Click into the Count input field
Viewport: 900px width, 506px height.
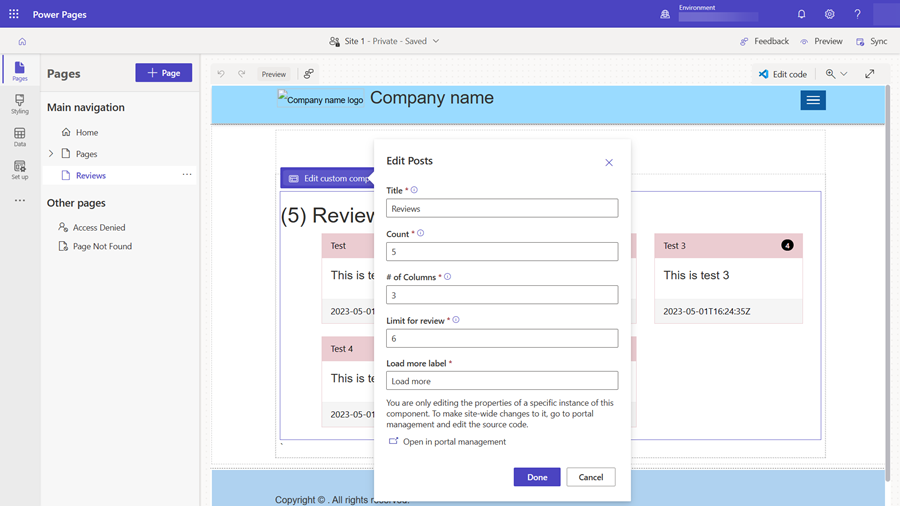(x=502, y=251)
